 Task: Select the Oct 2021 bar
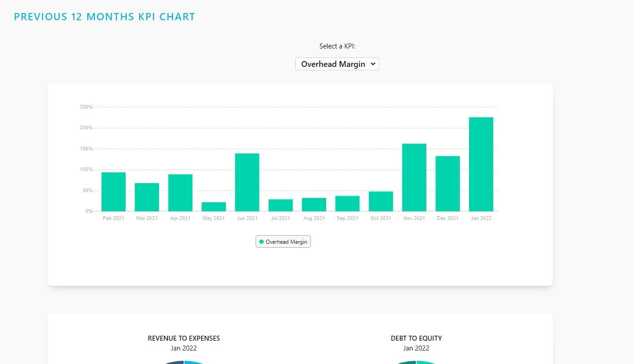381,201
